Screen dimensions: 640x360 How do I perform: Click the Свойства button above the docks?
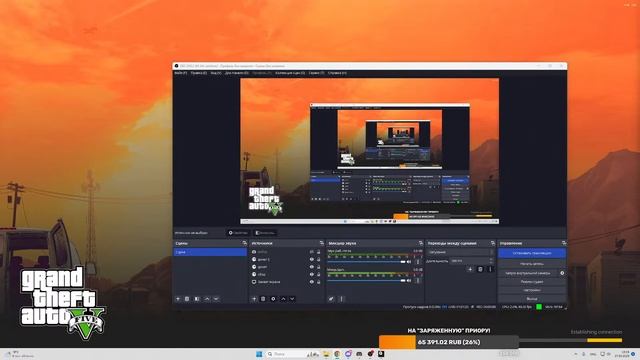pyautogui.click(x=238, y=233)
